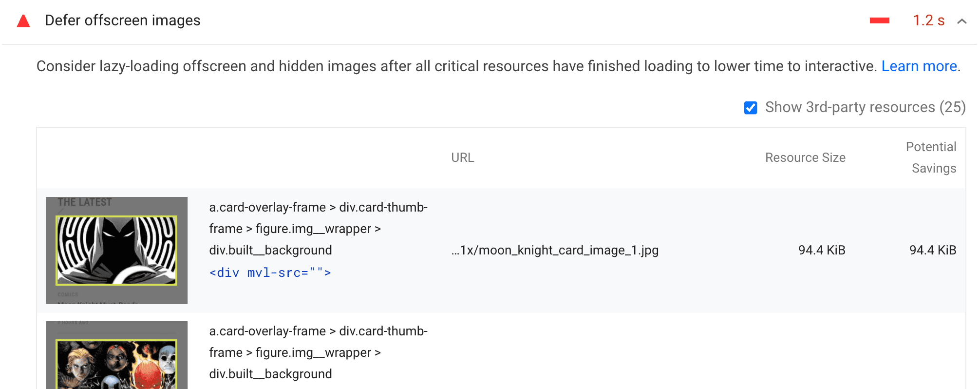Click the 94.4 KiB resource size value

(x=821, y=250)
